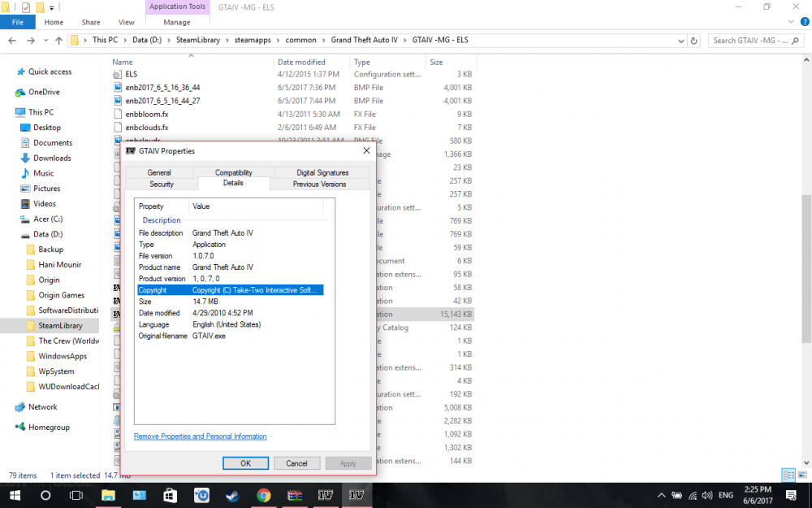Switch to large icons view layout
The width and height of the screenshot is (812, 508).
coord(802,475)
